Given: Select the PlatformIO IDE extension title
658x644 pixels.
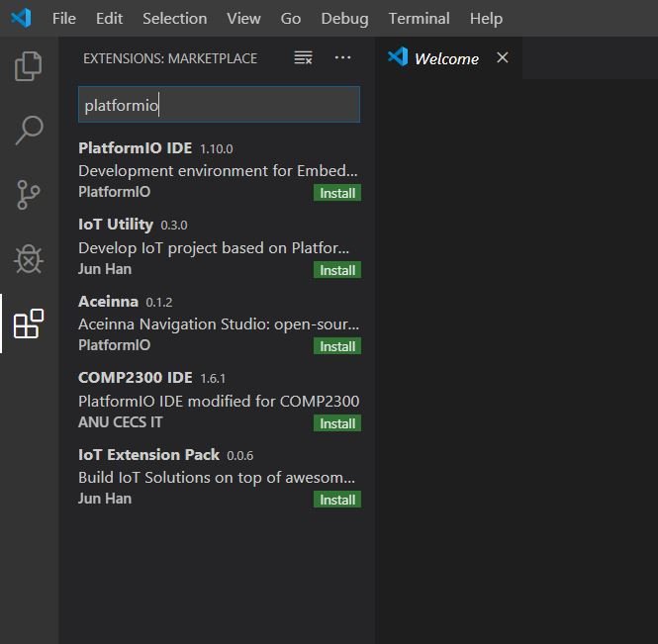Looking at the screenshot, I should [x=136, y=148].
